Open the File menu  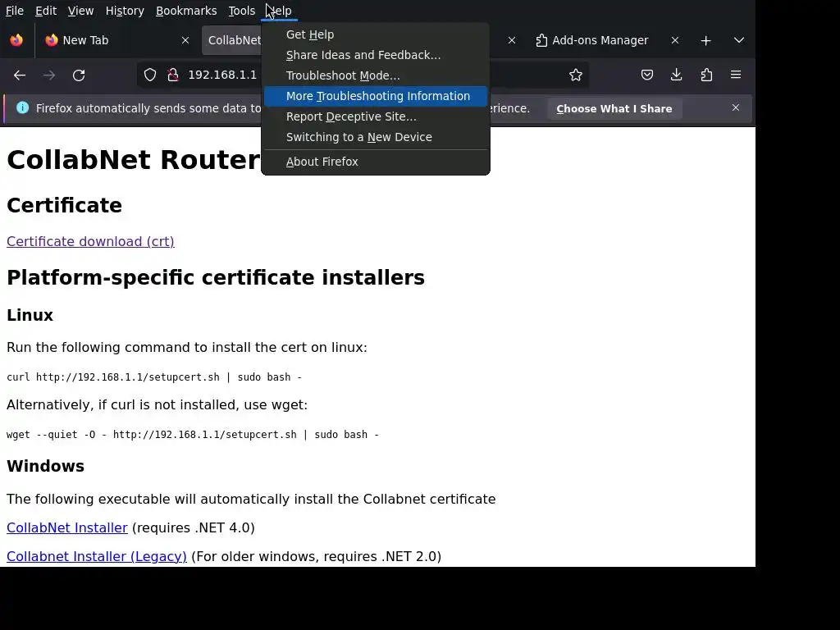15,11
